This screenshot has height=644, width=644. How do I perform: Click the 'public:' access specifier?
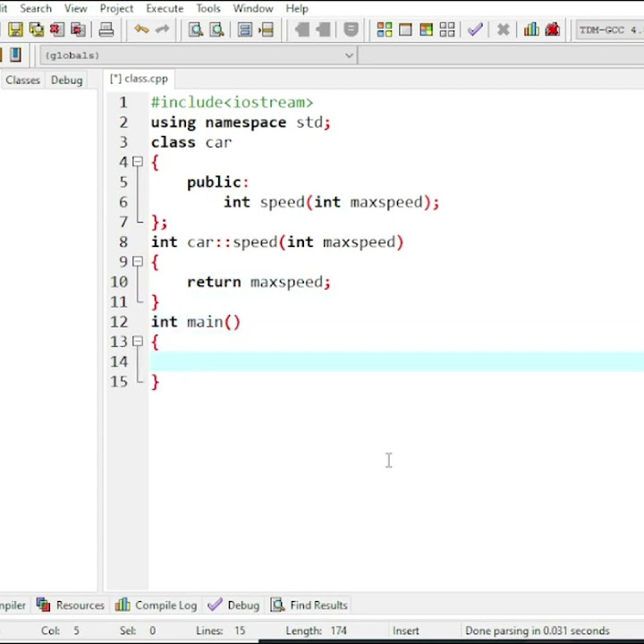(218, 182)
